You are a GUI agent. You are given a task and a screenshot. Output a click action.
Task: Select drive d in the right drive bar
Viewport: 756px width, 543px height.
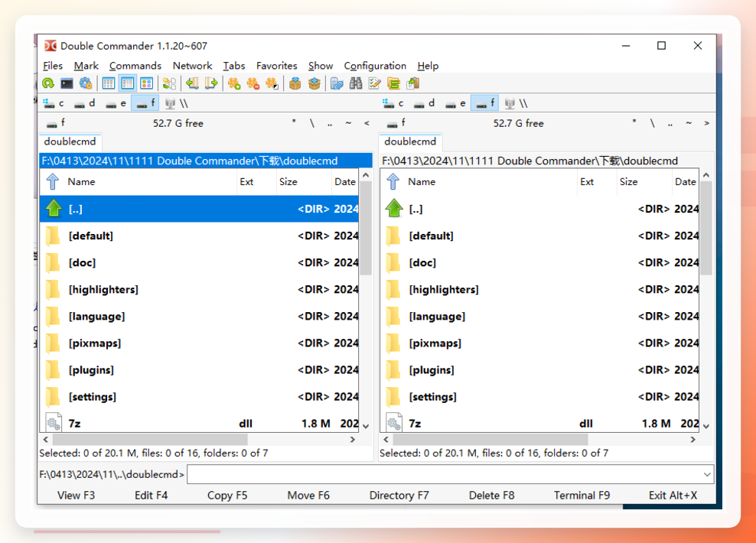tap(424, 103)
